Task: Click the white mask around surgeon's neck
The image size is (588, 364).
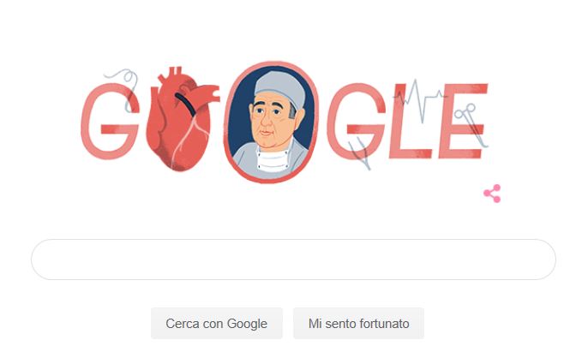Action: tap(273, 159)
